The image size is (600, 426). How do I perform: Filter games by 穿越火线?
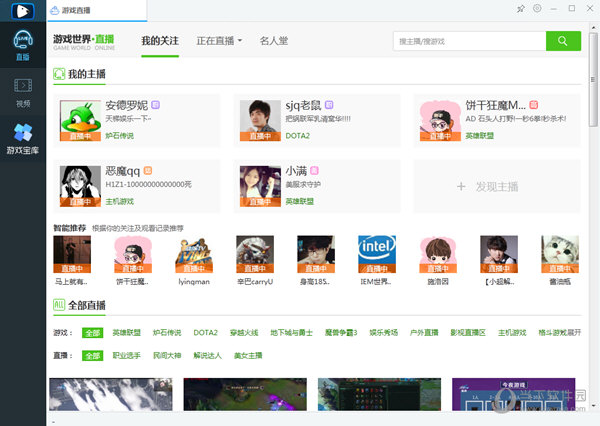click(244, 333)
